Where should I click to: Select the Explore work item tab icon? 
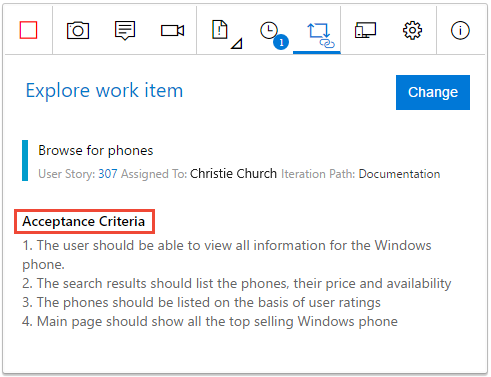coord(320,35)
